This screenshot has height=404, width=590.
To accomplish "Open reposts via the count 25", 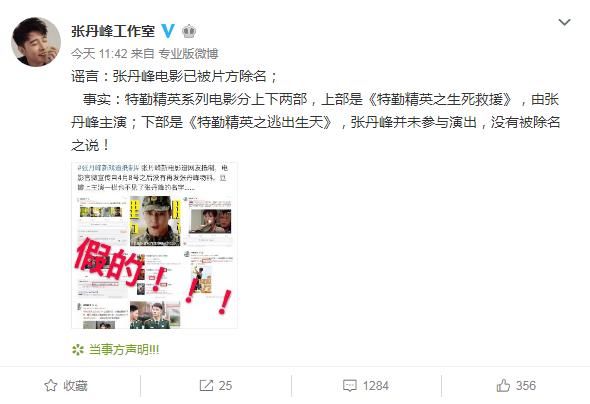I will 225,386.
